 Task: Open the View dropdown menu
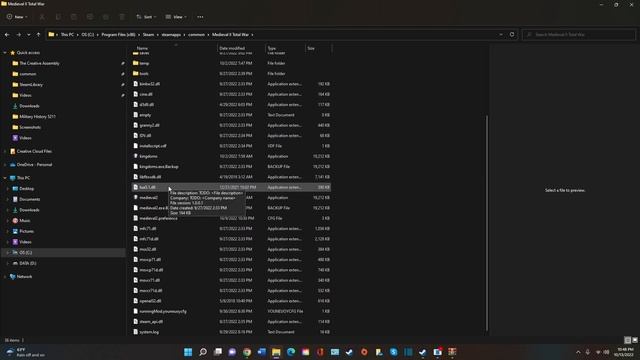(x=176, y=17)
